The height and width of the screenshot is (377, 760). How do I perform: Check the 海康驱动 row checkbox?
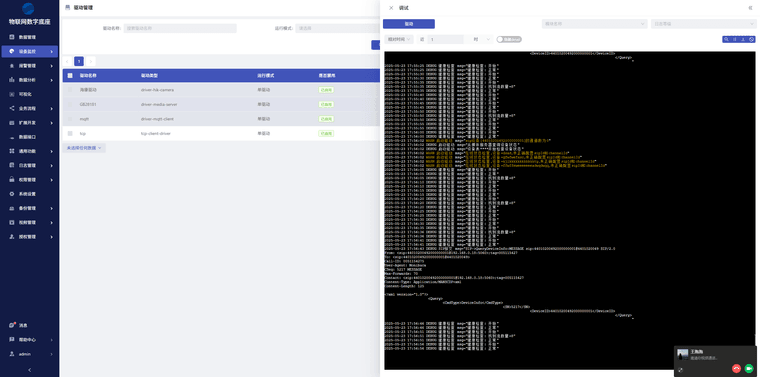[70, 90]
